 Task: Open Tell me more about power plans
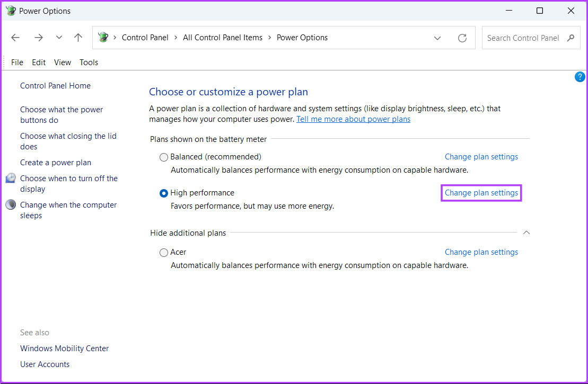[x=353, y=119]
